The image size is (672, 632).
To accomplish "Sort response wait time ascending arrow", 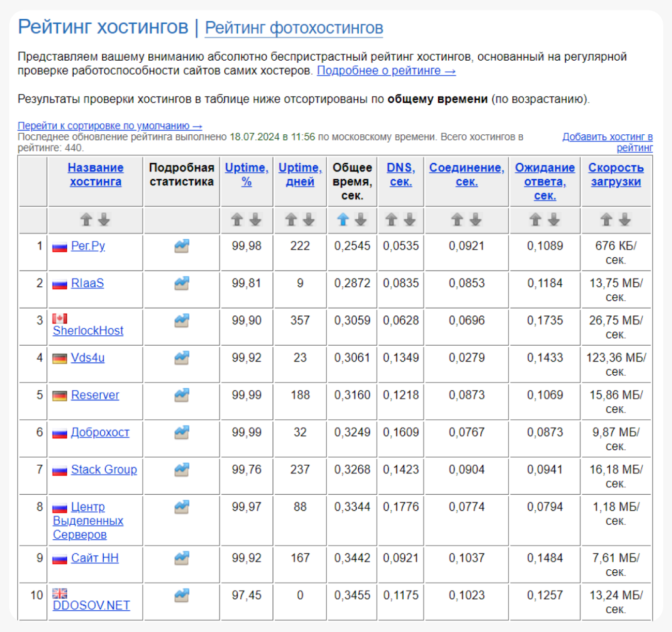I will pos(536,220).
